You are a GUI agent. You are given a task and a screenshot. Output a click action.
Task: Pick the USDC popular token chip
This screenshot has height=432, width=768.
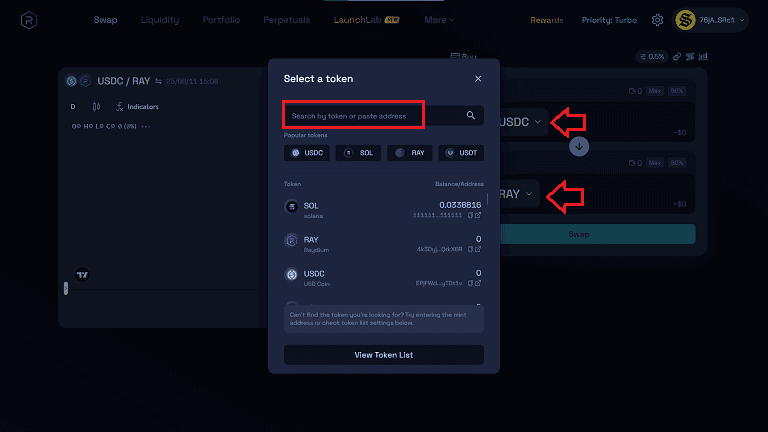point(307,153)
